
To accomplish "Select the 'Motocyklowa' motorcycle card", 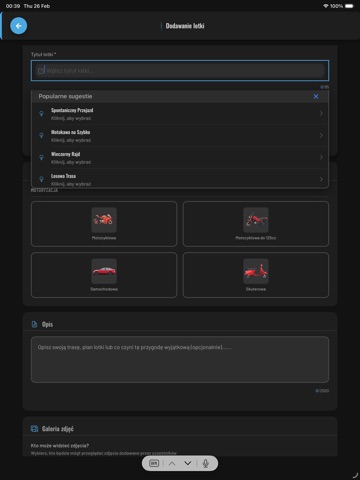I will [104, 224].
